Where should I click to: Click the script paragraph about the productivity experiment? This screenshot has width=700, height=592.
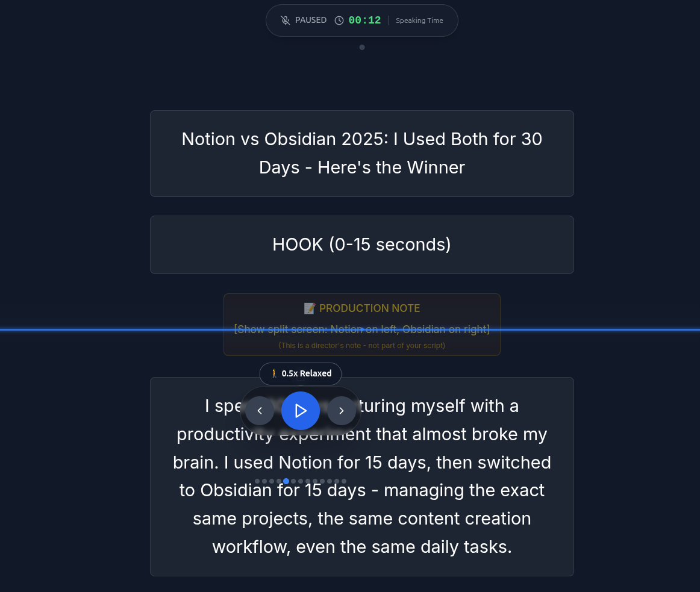(361, 518)
